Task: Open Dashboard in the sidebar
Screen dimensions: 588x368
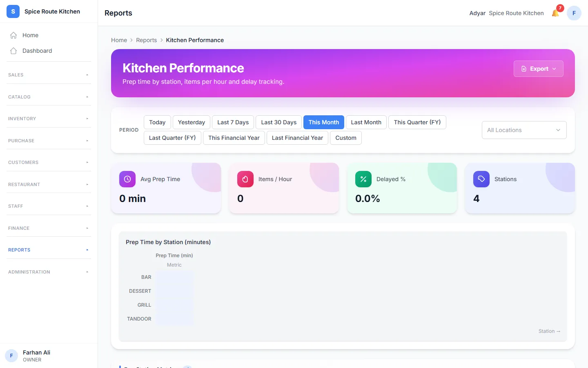Action: [49, 51]
